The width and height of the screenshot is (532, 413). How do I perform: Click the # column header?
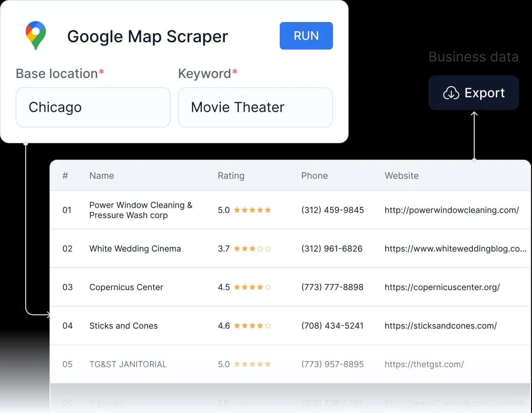pyautogui.click(x=65, y=175)
